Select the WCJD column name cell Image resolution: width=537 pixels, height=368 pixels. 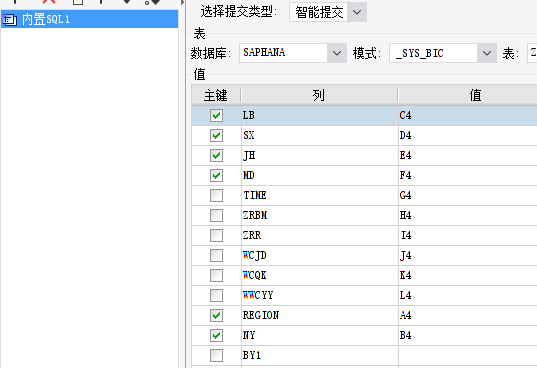(x=320, y=255)
